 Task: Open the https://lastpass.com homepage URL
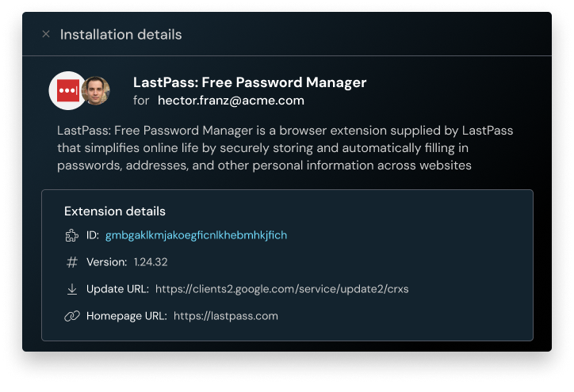226,316
